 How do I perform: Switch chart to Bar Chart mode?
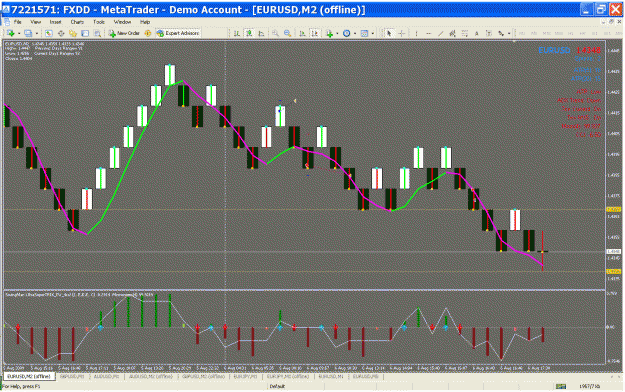pos(237,33)
